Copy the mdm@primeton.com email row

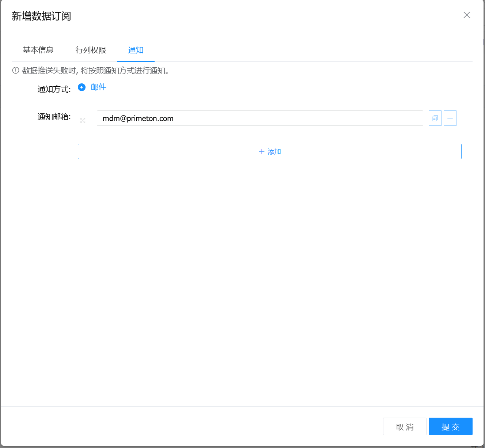[435, 118]
